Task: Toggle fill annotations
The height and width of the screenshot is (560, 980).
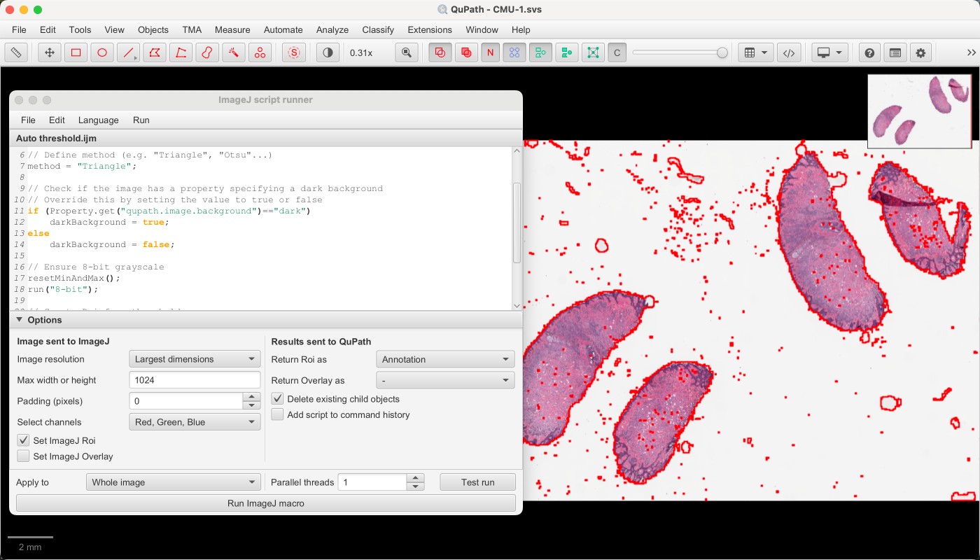Action: click(465, 52)
